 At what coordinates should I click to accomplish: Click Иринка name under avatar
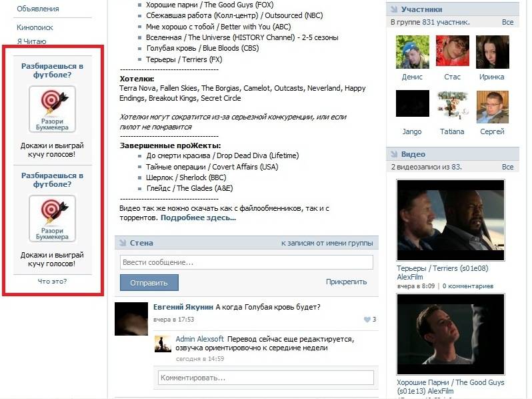coord(491,77)
